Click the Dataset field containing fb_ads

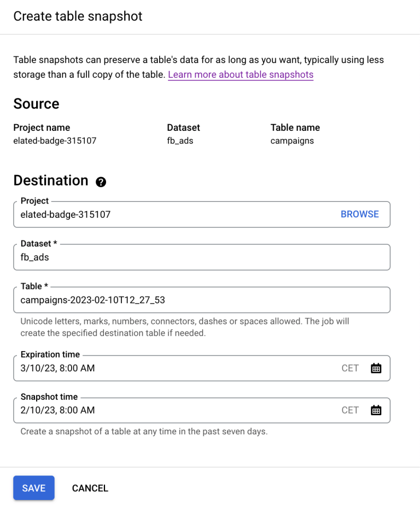[164, 257]
